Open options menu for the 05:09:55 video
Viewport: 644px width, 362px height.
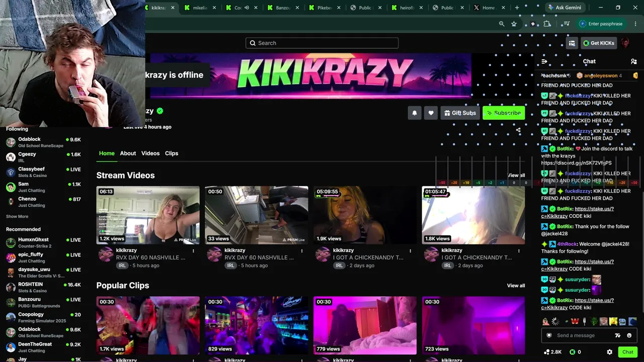coord(410,250)
